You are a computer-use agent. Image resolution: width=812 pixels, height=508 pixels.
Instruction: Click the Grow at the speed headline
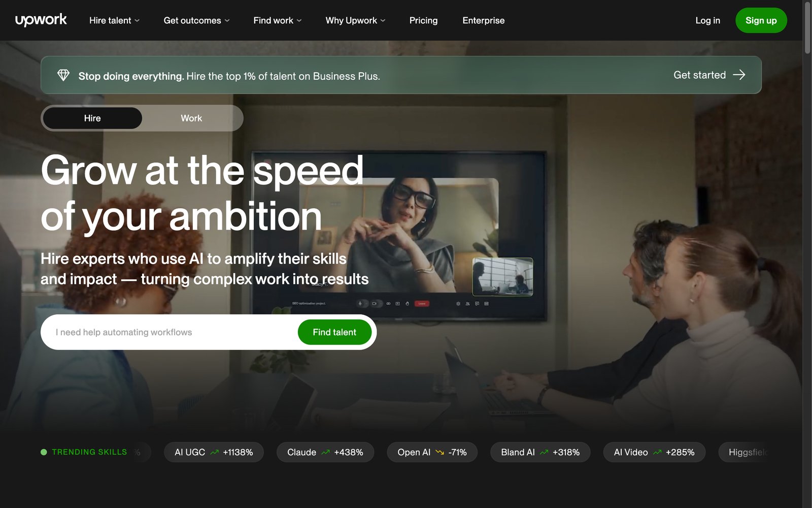pyautogui.click(x=202, y=193)
